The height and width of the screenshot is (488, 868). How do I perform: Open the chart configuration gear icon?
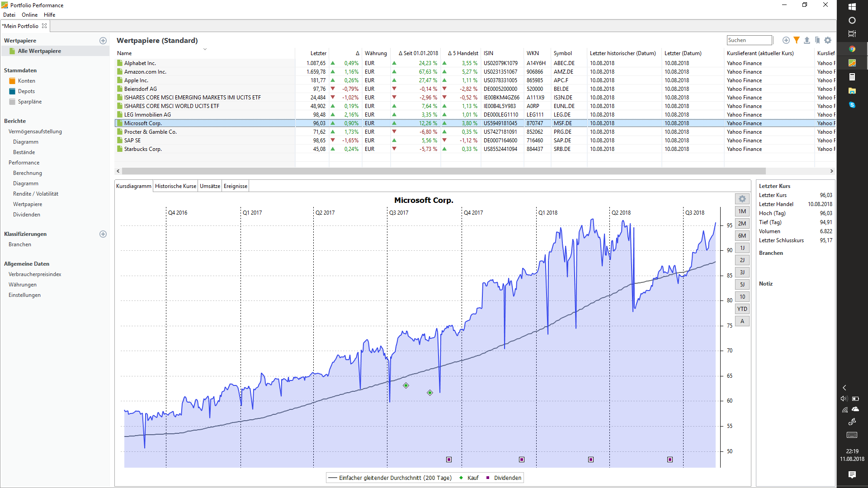[742, 199]
